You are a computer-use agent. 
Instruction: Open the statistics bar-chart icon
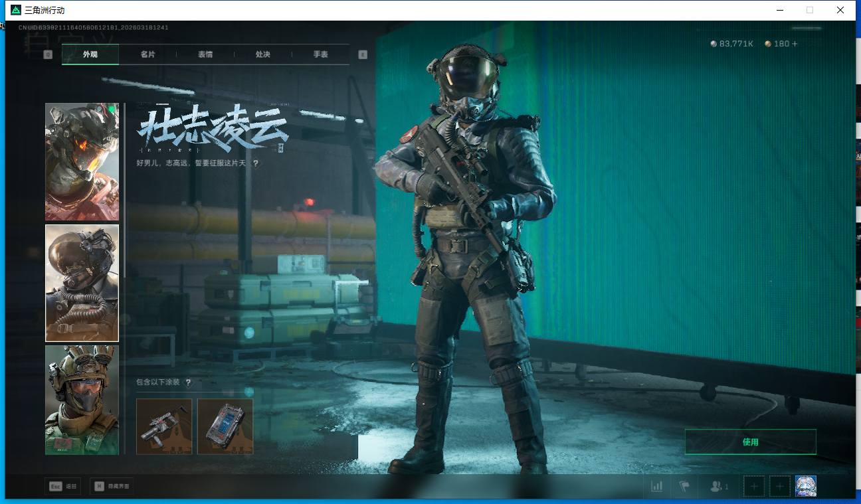coord(657,486)
